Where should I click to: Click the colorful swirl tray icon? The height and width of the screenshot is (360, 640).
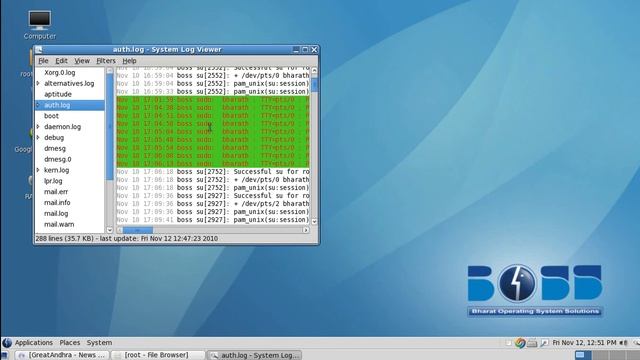[x=520, y=343]
